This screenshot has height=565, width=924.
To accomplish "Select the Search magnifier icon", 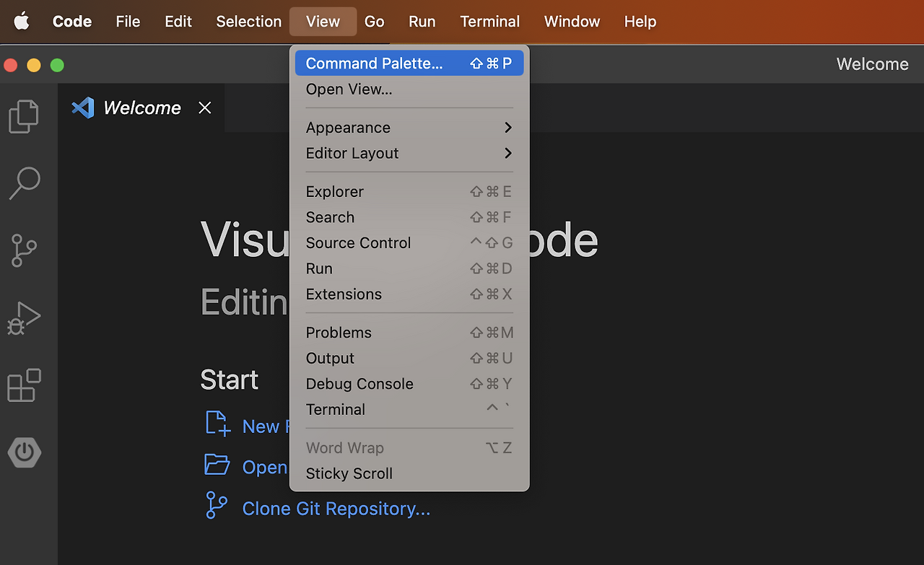I will pyautogui.click(x=24, y=183).
